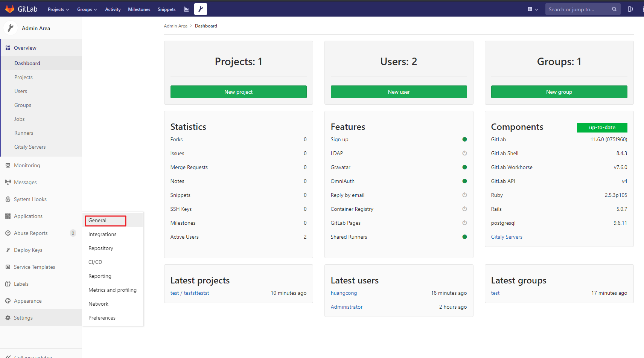Image resolution: width=644 pixels, height=358 pixels.
Task: Select Metrics and profiling settings
Action: [x=113, y=290]
